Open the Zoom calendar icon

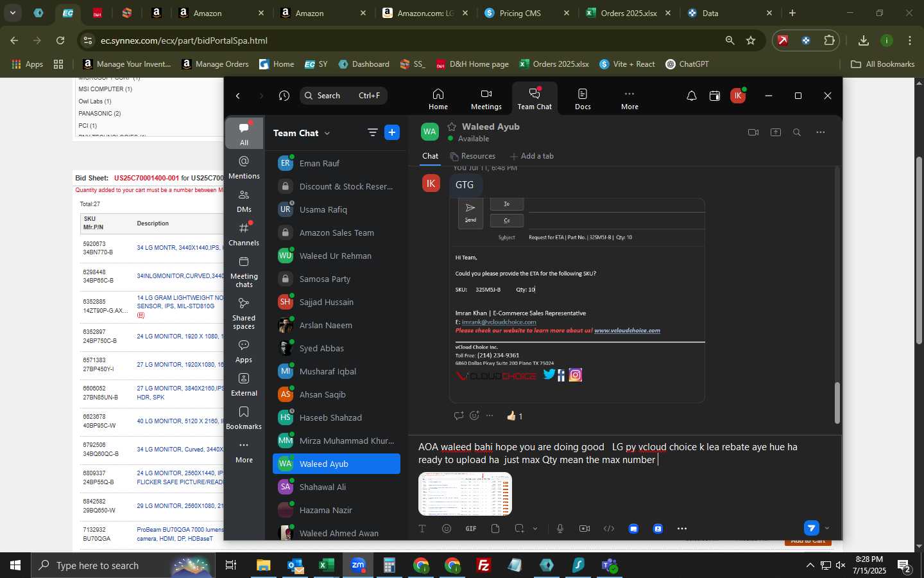tap(715, 96)
